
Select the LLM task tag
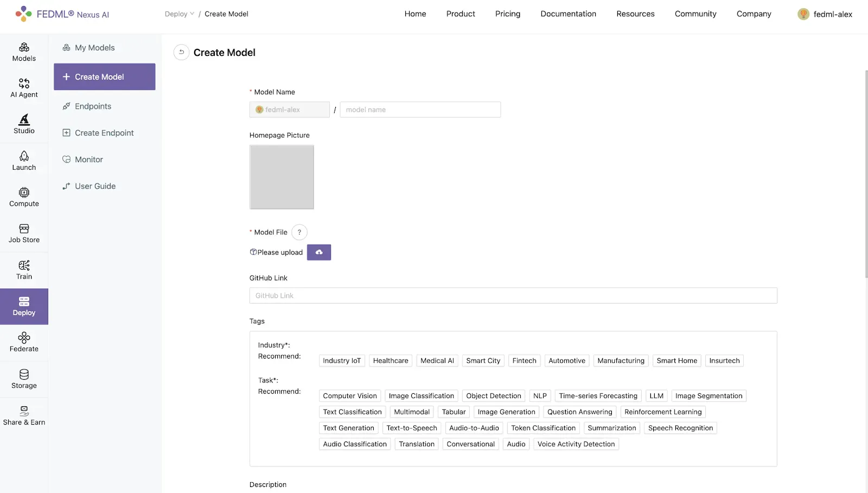point(656,396)
